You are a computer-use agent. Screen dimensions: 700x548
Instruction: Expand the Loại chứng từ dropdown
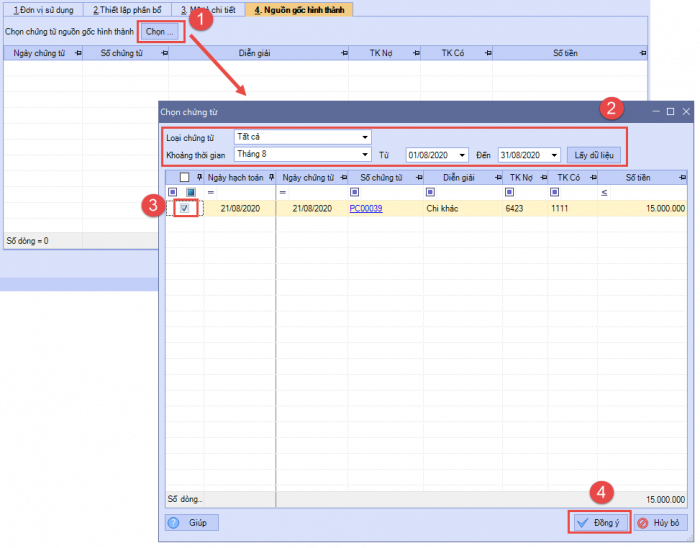click(x=364, y=137)
